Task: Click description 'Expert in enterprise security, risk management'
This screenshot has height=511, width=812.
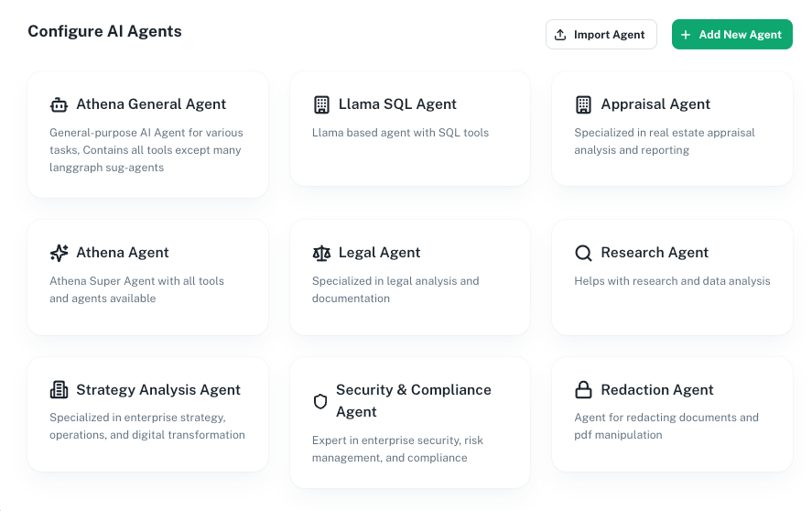Action: 397,449
